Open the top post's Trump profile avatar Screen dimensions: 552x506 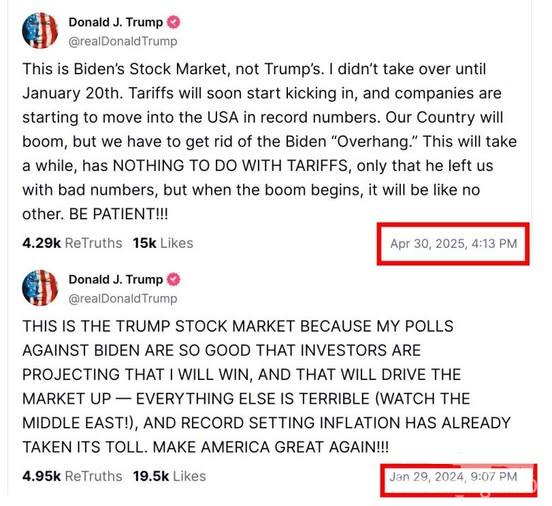click(x=40, y=31)
